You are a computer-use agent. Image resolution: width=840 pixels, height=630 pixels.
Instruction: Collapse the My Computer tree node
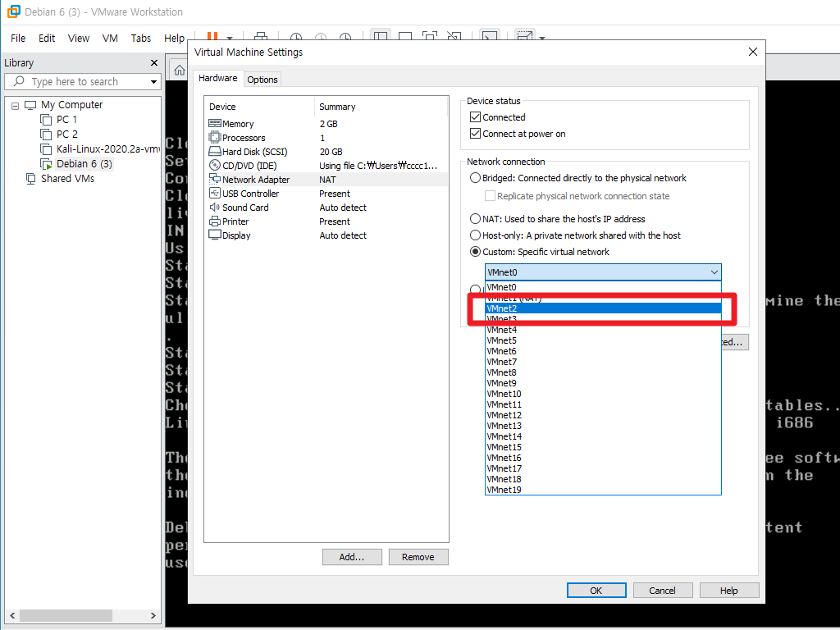pyautogui.click(x=15, y=106)
